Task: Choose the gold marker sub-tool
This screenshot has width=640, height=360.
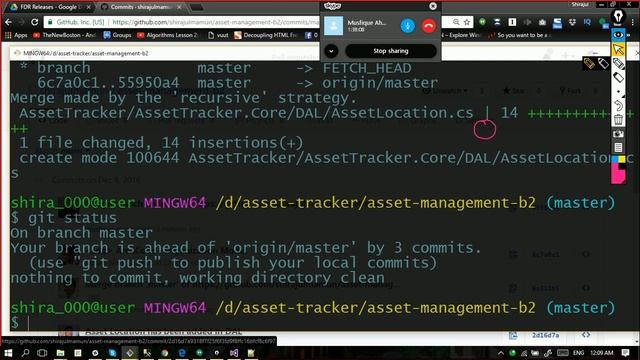Action: click(589, 63)
